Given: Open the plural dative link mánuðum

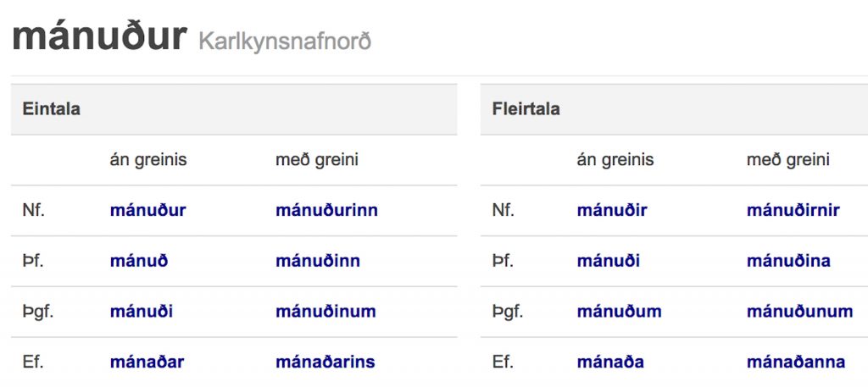Looking at the screenshot, I should coord(619,312).
